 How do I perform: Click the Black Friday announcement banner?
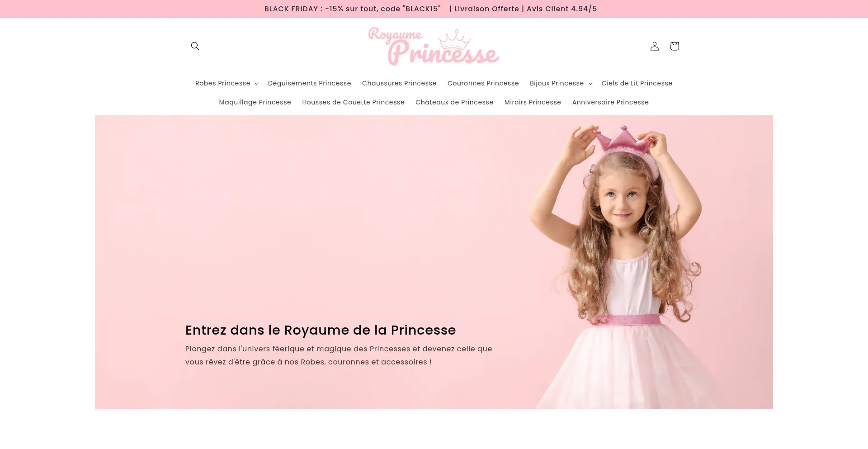(430, 9)
